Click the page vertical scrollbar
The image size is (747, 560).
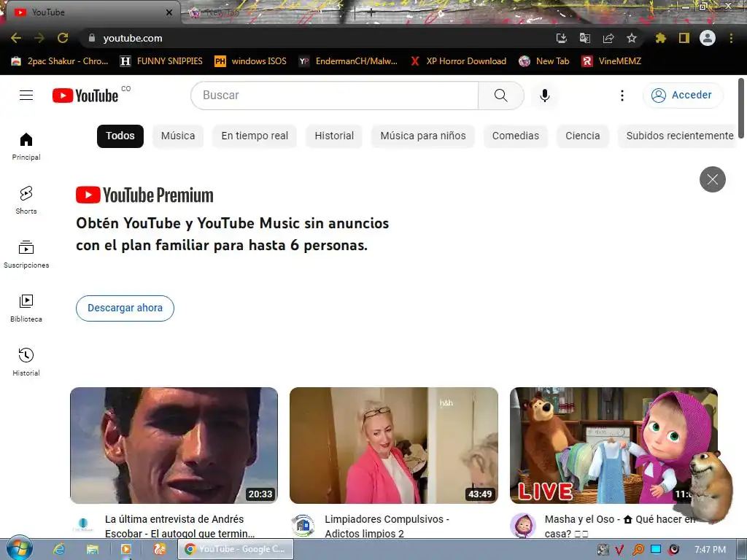point(741,108)
